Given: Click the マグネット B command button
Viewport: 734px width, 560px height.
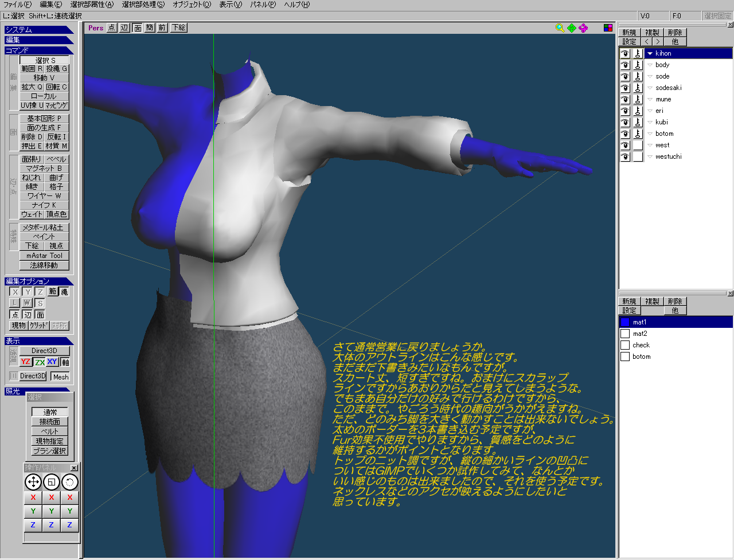Looking at the screenshot, I should coord(44,168).
